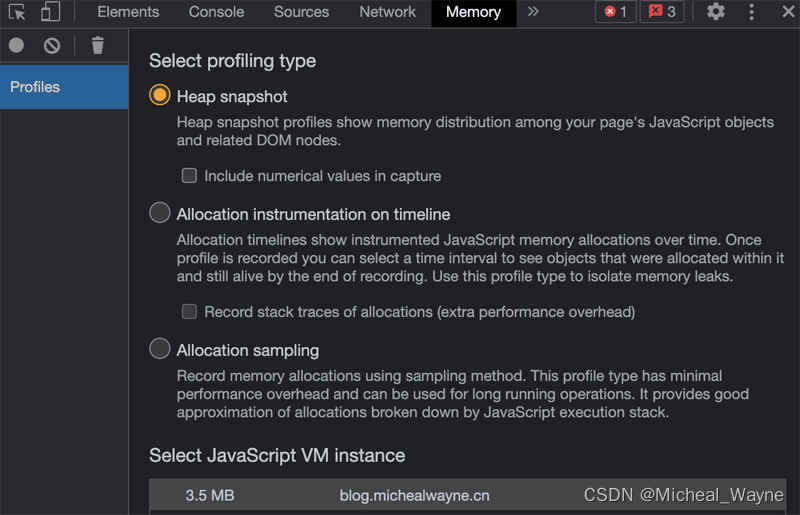Click the clear all profiles icon
Screen dimensions: 800x515
52,45
